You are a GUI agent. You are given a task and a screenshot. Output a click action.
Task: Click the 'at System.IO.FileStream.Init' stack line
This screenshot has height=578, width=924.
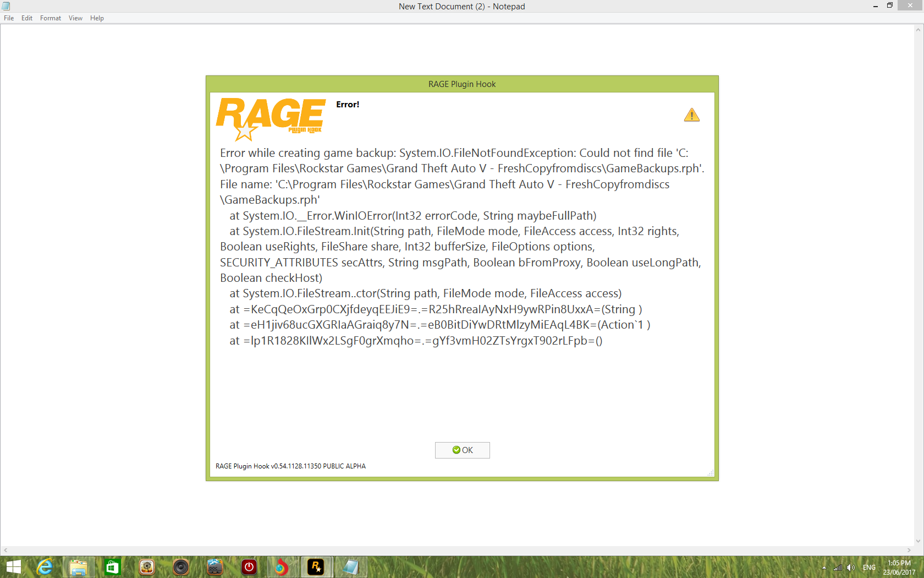[x=454, y=231]
